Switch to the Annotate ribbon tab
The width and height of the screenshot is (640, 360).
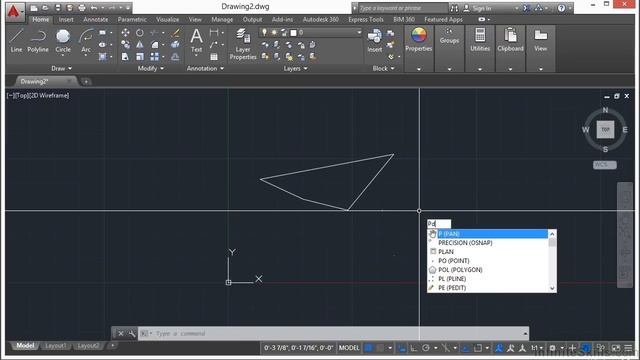(x=96, y=19)
